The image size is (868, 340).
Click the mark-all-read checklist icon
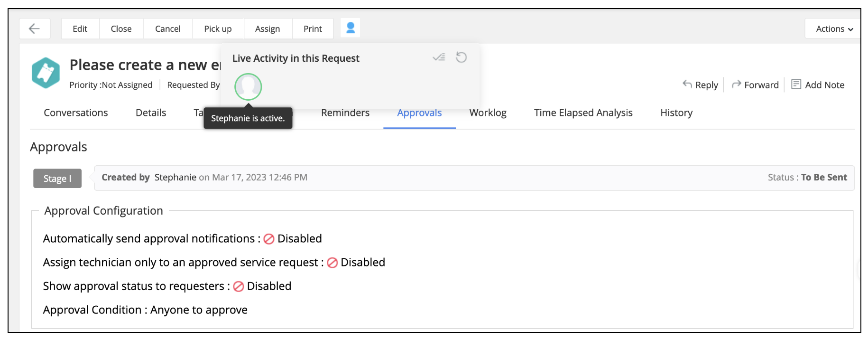[439, 57]
